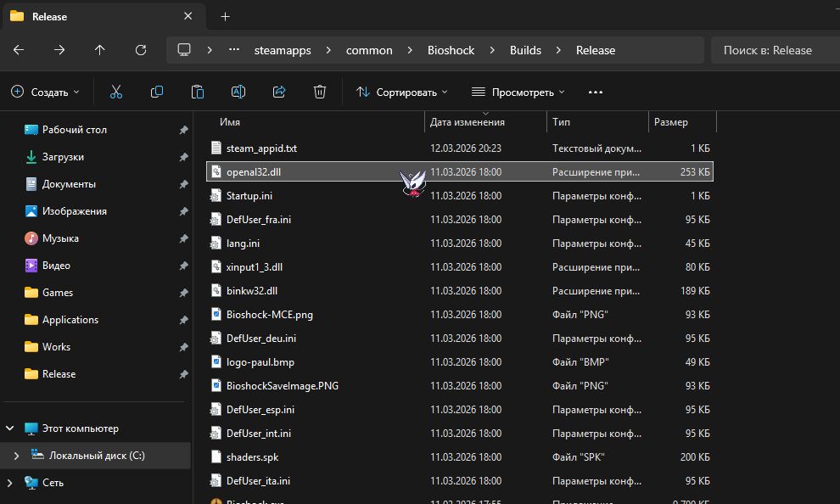Click the Paste clipboard icon
The width and height of the screenshot is (840, 504).
[x=197, y=92]
